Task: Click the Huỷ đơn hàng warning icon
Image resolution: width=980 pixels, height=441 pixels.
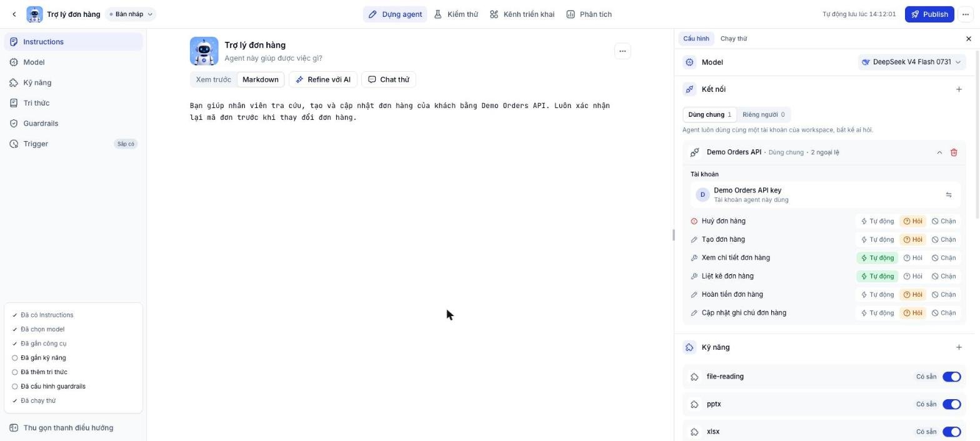Action: click(x=694, y=221)
